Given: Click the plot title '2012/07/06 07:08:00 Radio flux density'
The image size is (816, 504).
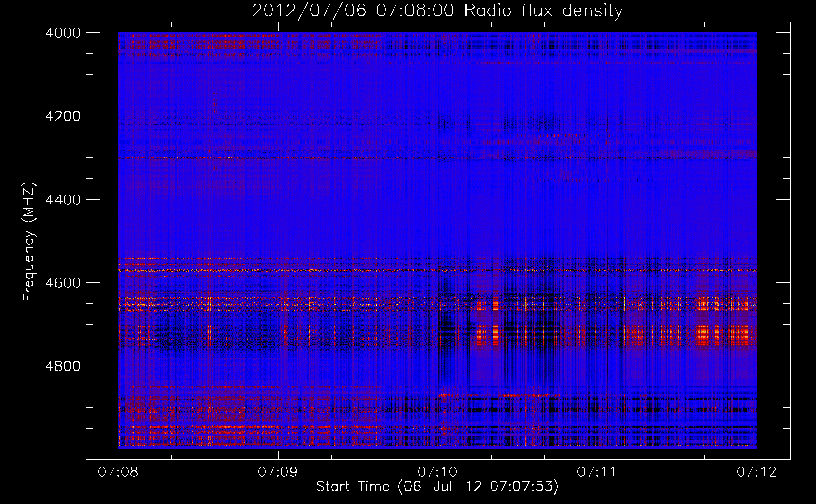Looking at the screenshot, I should pos(437,11).
